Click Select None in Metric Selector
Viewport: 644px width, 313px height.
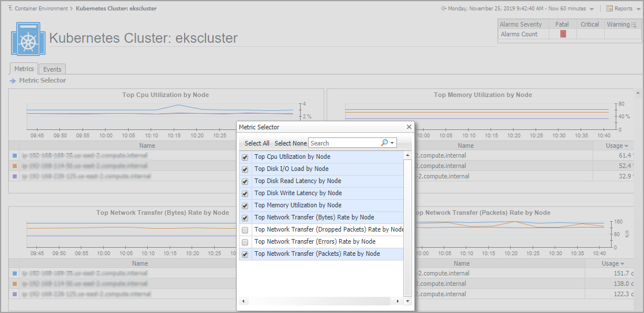[x=291, y=143]
